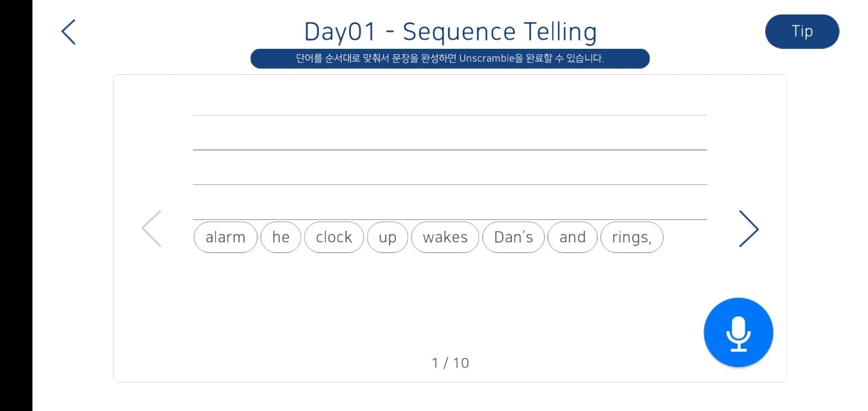Tap the blue microphone record button

pos(738,333)
